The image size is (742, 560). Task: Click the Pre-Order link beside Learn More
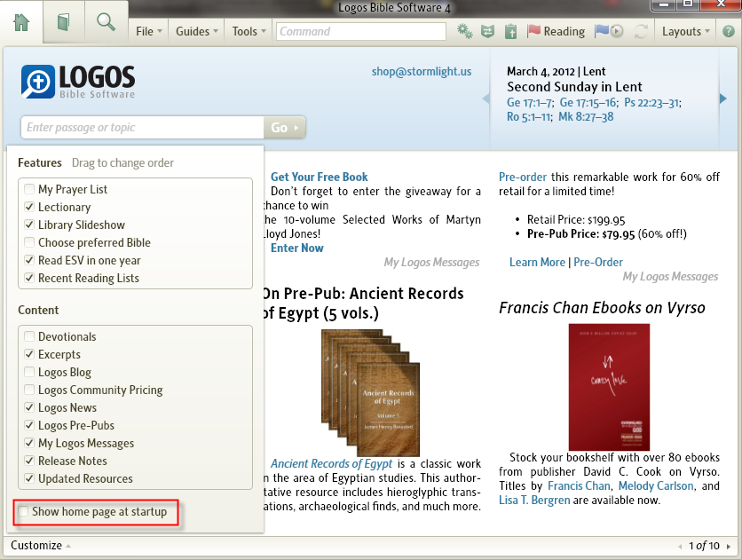point(598,262)
